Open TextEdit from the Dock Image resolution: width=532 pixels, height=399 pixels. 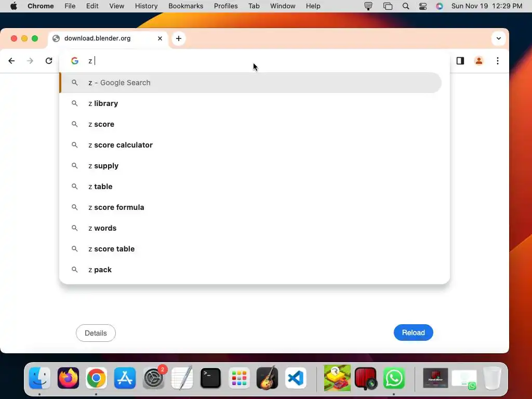(x=182, y=378)
